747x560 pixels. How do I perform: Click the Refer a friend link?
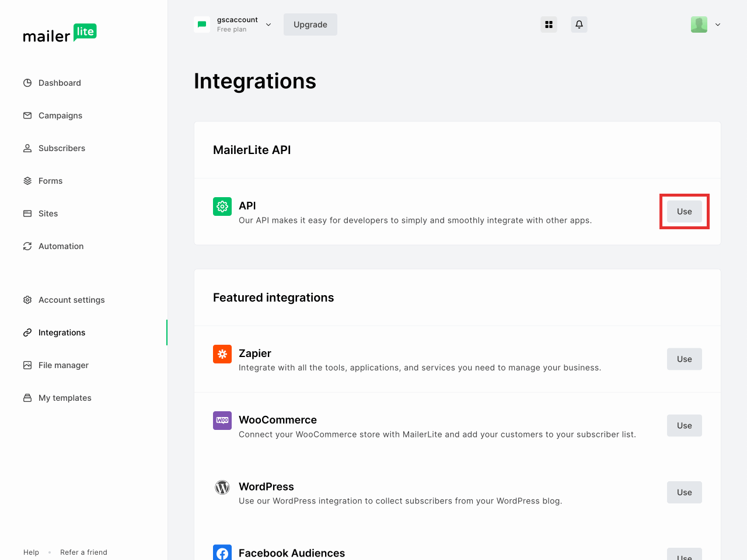tap(83, 552)
